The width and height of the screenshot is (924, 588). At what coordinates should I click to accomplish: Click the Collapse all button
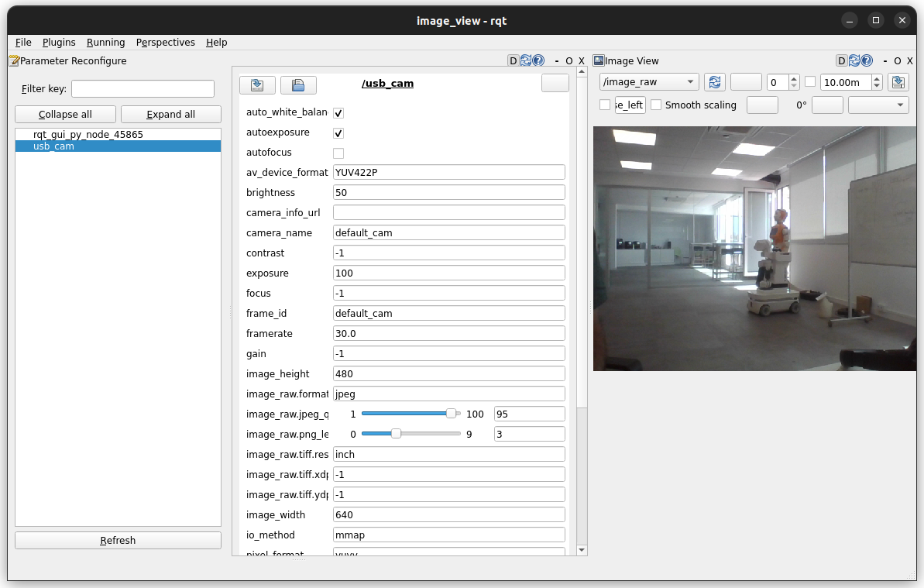click(x=65, y=115)
